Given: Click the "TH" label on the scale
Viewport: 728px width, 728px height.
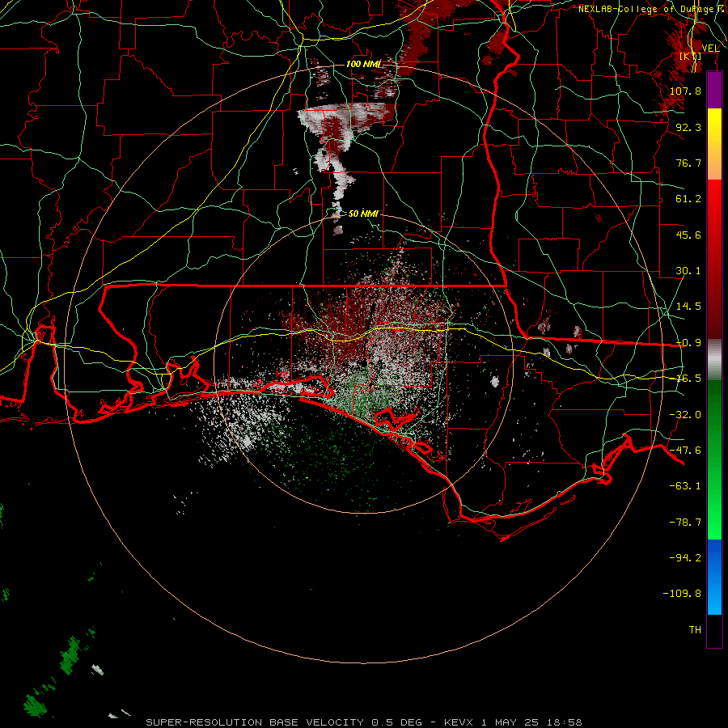Looking at the screenshot, I should point(695,630).
